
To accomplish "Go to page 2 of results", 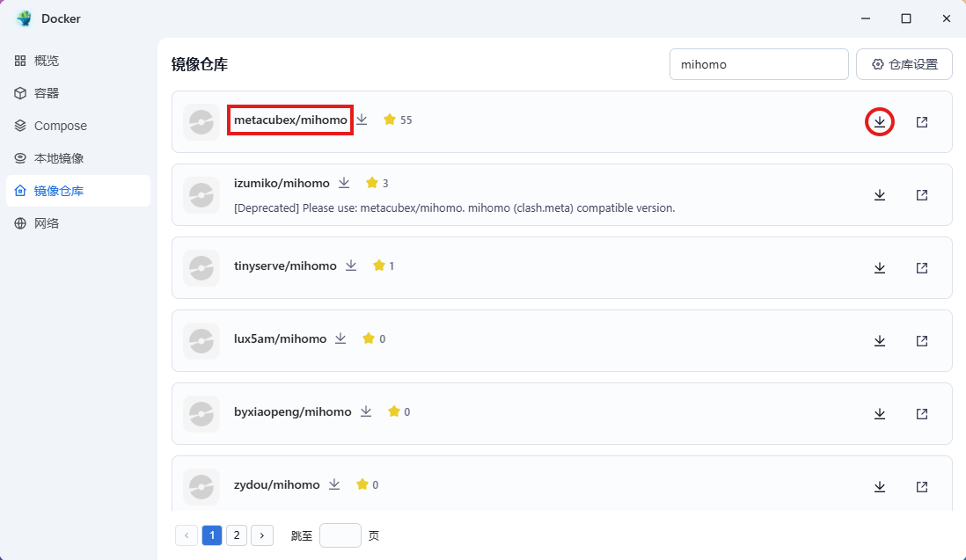I will click(237, 535).
